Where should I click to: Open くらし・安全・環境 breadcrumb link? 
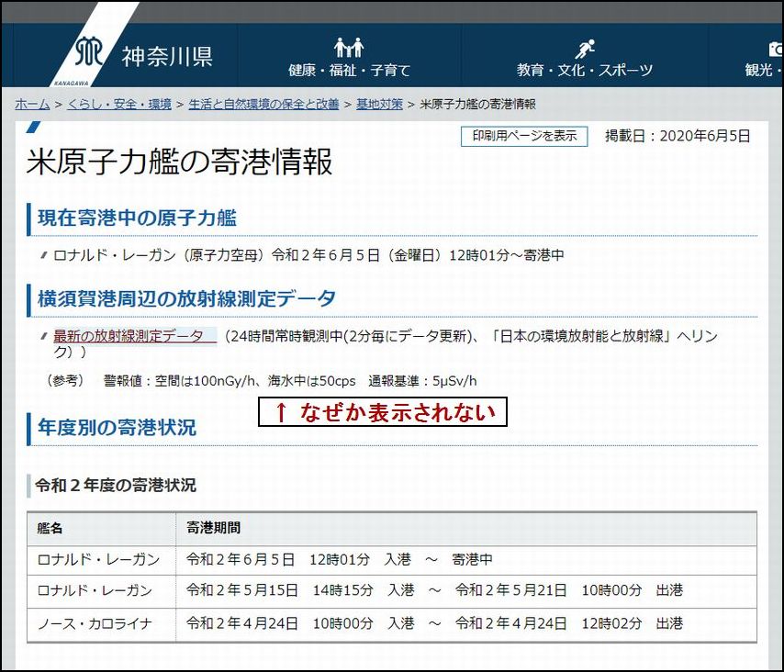pyautogui.click(x=119, y=104)
